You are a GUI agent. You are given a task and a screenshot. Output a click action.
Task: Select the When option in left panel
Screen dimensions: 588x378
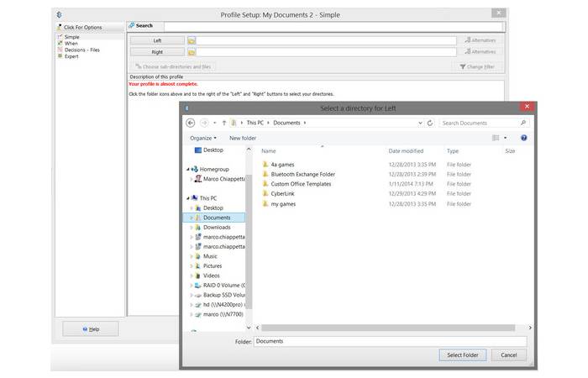pos(71,43)
